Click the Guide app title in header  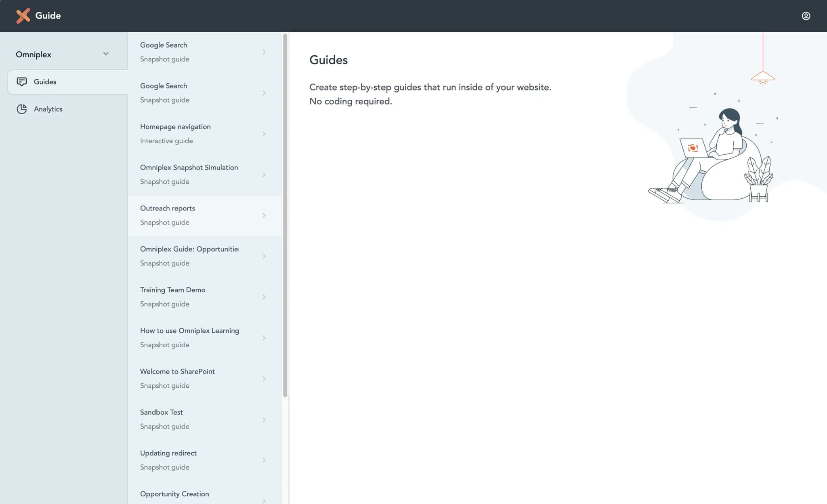48,16
